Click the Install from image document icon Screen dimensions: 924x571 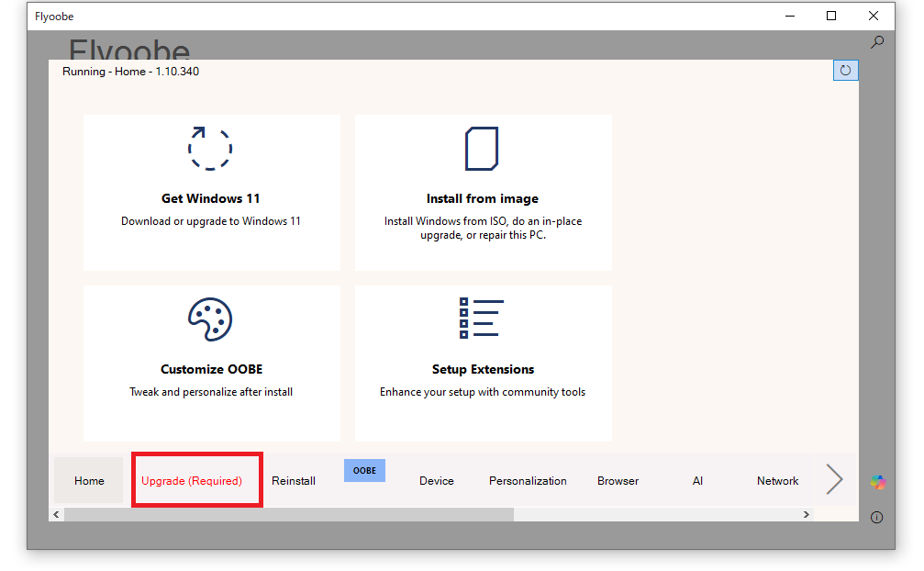click(x=482, y=149)
